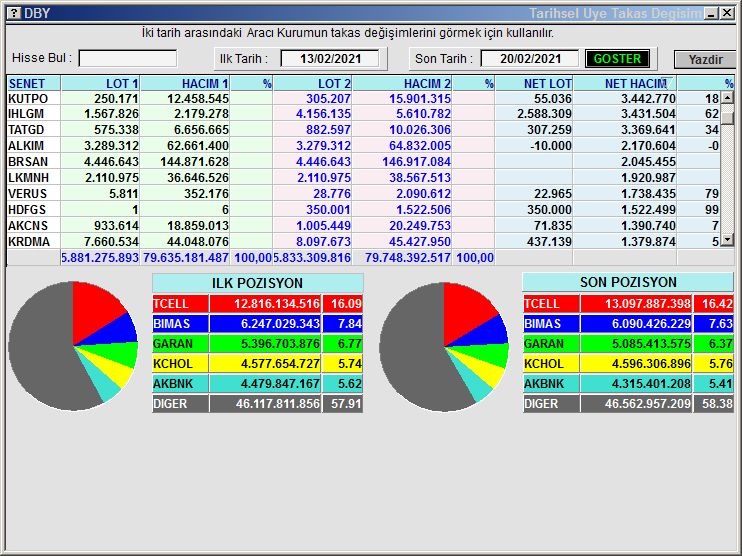Close the Tarihsel Uye Takas window
Image resolution: width=742 pixels, height=556 pixels.
pos(727,13)
